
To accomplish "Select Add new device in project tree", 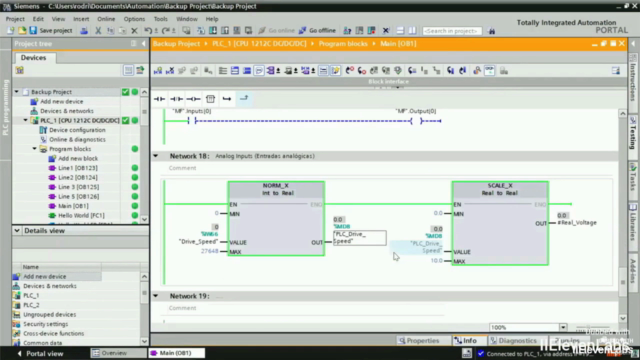I will click(x=61, y=101).
